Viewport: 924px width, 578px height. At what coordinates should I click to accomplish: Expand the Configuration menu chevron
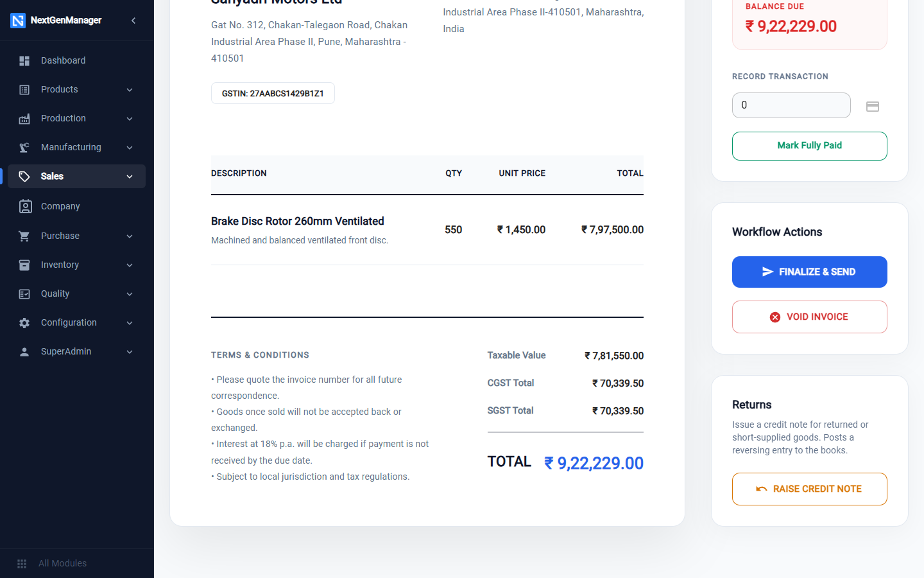click(x=130, y=322)
